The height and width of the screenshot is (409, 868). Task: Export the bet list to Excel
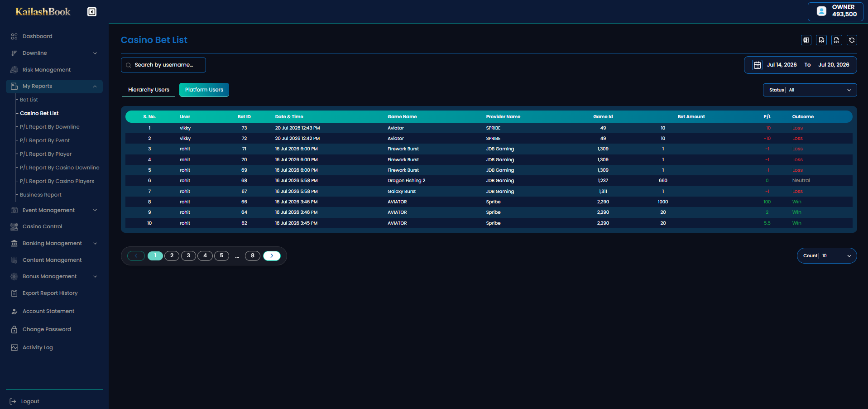tap(806, 40)
